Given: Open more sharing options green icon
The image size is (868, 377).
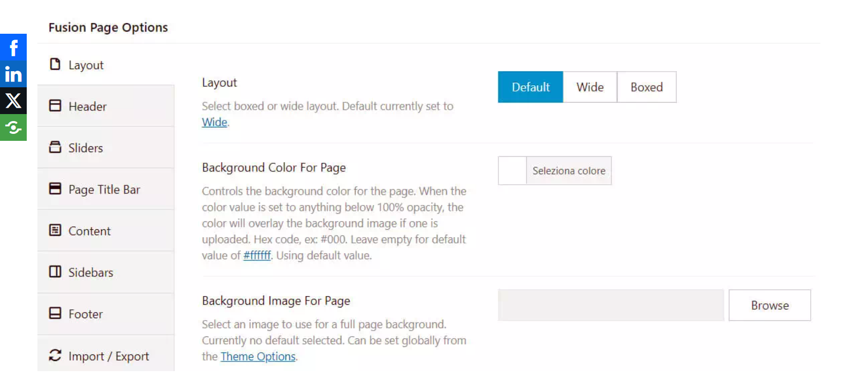Looking at the screenshot, I should [x=13, y=127].
